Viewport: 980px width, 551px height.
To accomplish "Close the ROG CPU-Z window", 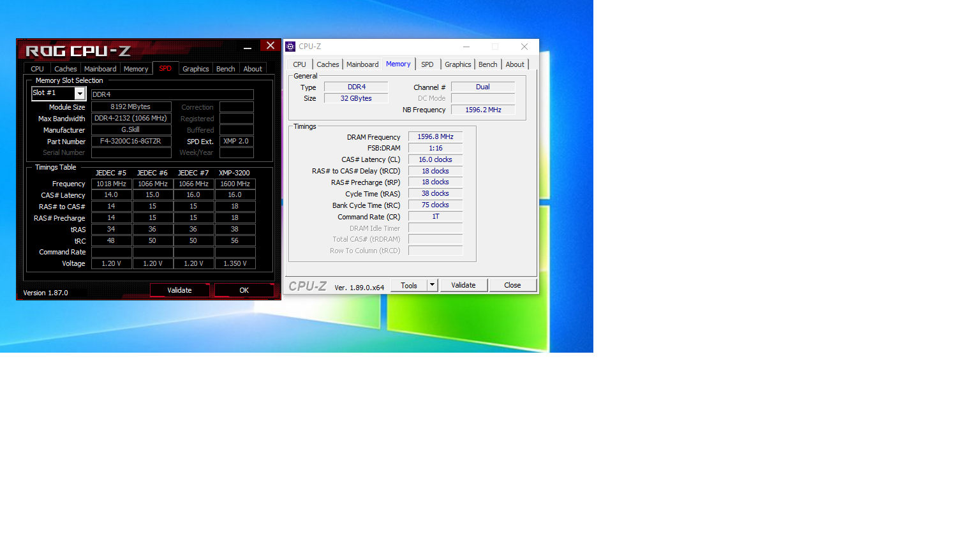I will (271, 46).
